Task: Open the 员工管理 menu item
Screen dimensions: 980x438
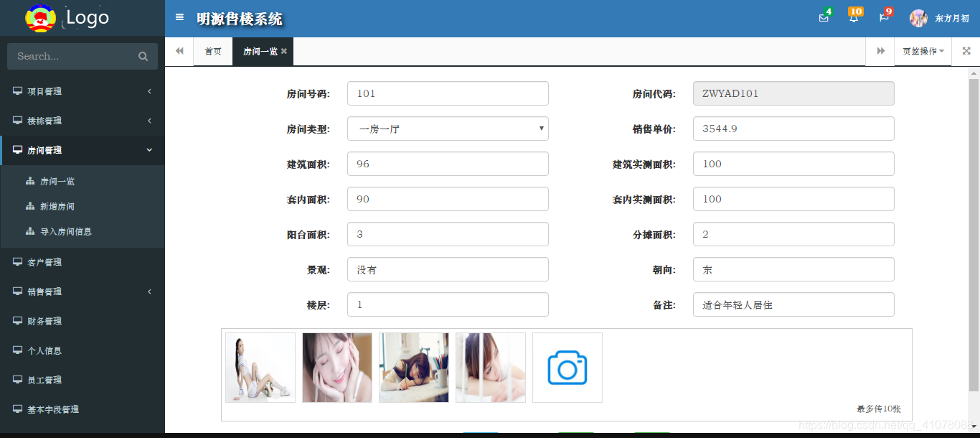Action: coord(83,380)
